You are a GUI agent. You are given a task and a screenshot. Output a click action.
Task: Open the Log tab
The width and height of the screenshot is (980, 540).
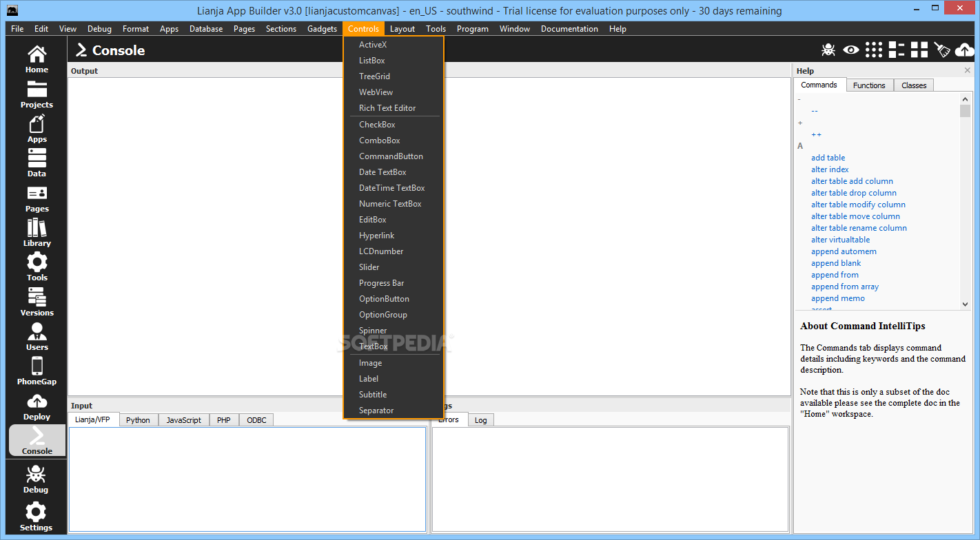[x=481, y=420]
